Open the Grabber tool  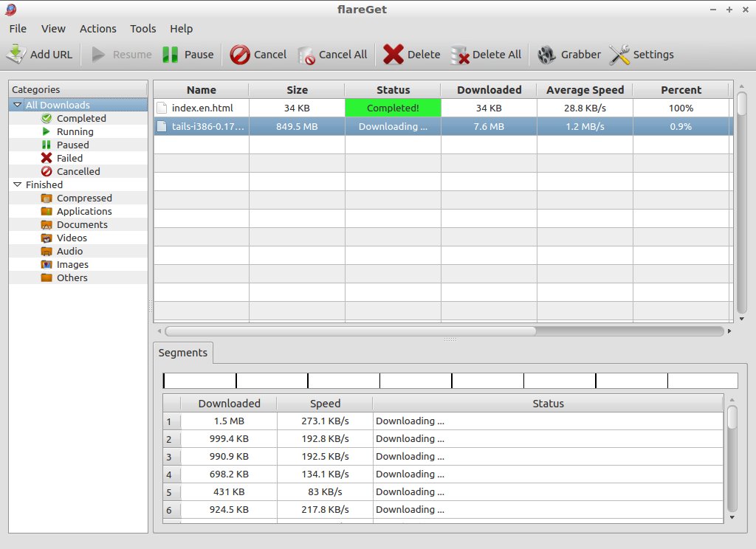coord(569,55)
